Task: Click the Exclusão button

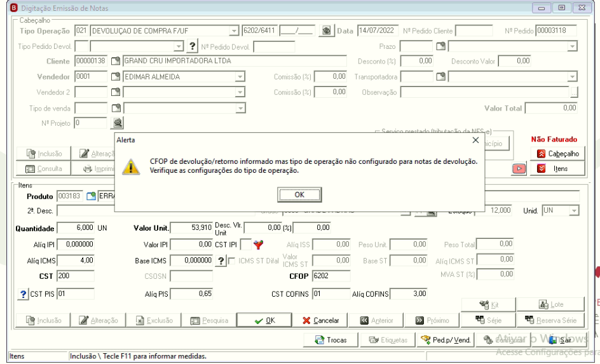Action: (x=154, y=320)
